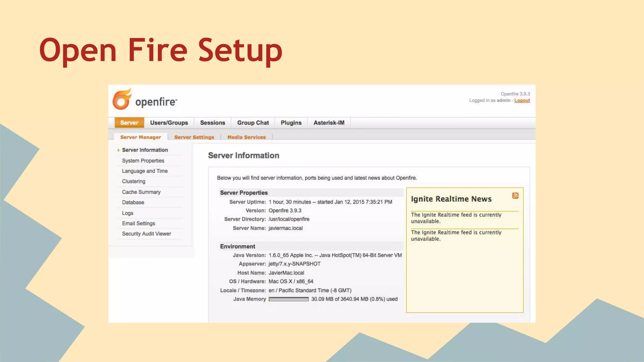Select the Server Manager submenu
This screenshot has width=644, height=362.
(x=141, y=137)
